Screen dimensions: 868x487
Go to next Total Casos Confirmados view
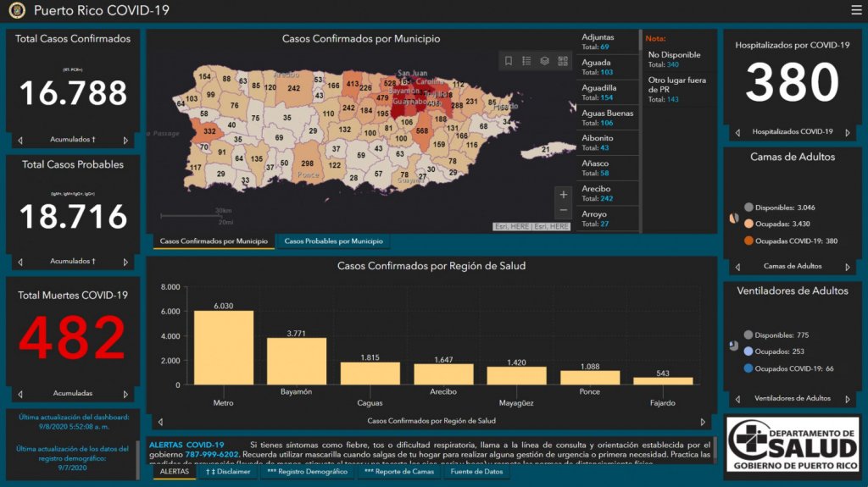tap(125, 140)
